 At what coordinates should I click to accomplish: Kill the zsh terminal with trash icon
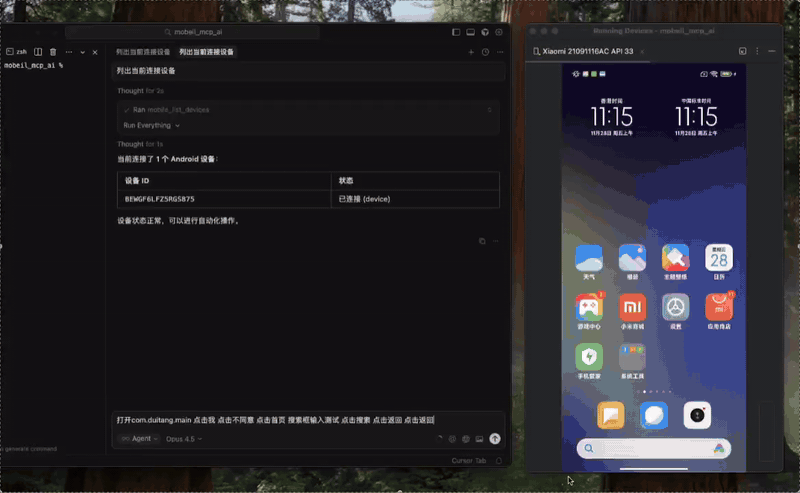point(53,52)
